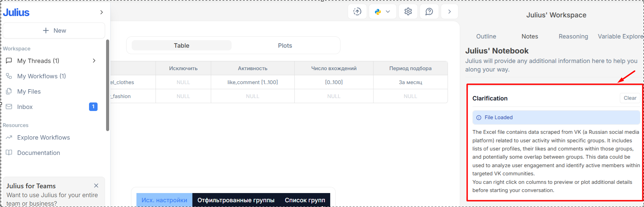Click the File Loaded banner
This screenshot has height=207, width=644.
pos(556,117)
